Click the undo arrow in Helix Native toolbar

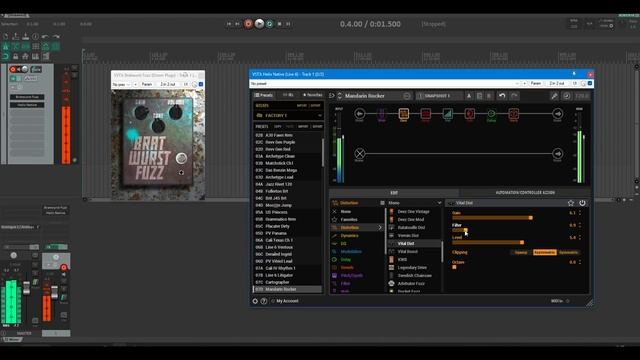[x=502, y=96]
